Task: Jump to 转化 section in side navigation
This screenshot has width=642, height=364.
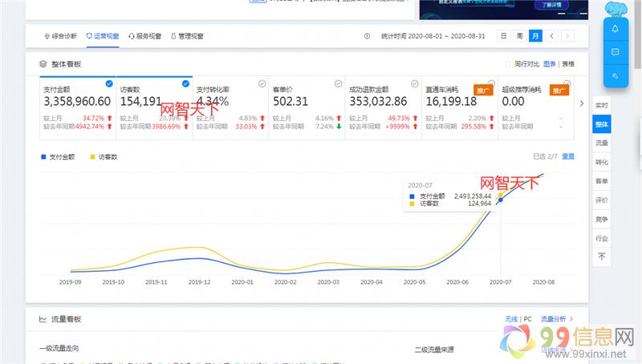Action: pyautogui.click(x=601, y=162)
